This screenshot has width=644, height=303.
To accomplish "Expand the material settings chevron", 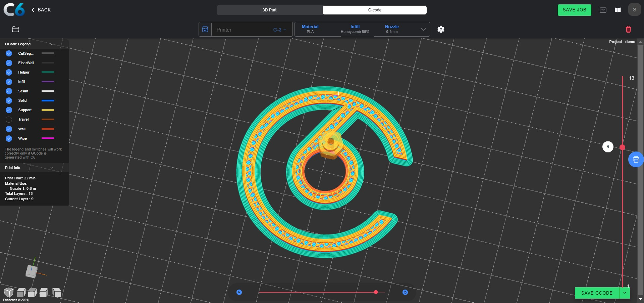I will click(423, 29).
